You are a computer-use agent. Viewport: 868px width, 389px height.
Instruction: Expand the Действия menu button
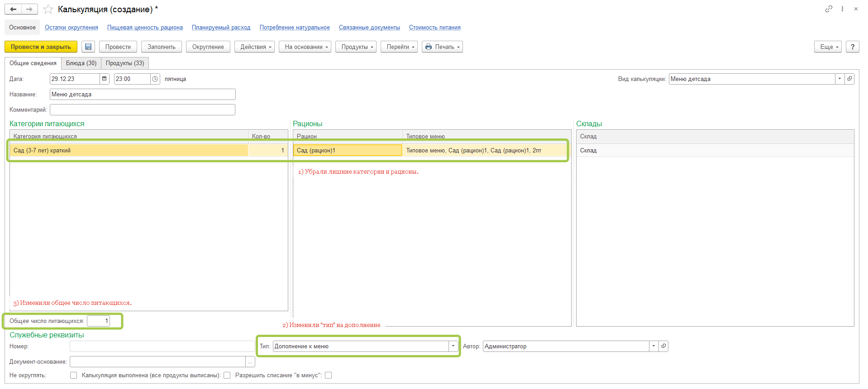(254, 47)
